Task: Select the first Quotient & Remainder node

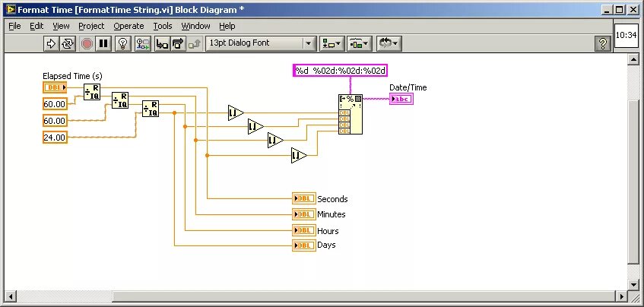Action: (x=92, y=92)
